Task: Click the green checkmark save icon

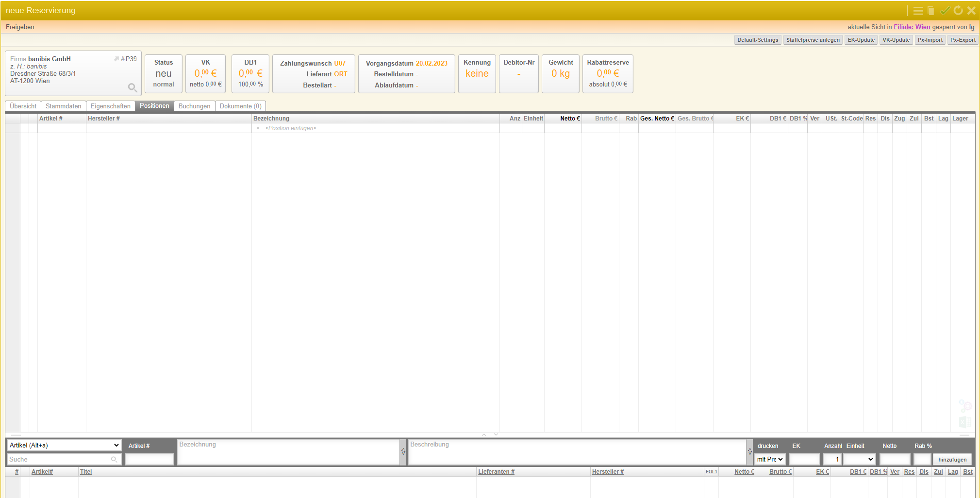Action: [945, 10]
